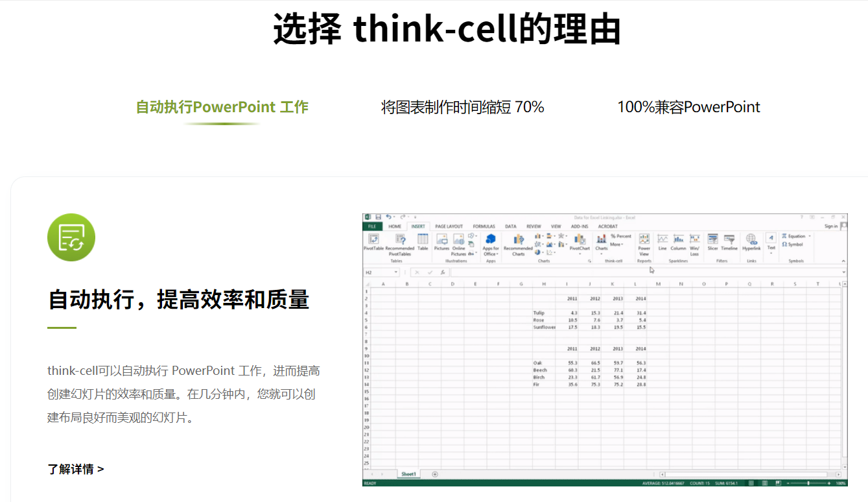Open the ADD-INS ribbon tab
Screen dimensions: 868x502
pyautogui.click(x=580, y=226)
